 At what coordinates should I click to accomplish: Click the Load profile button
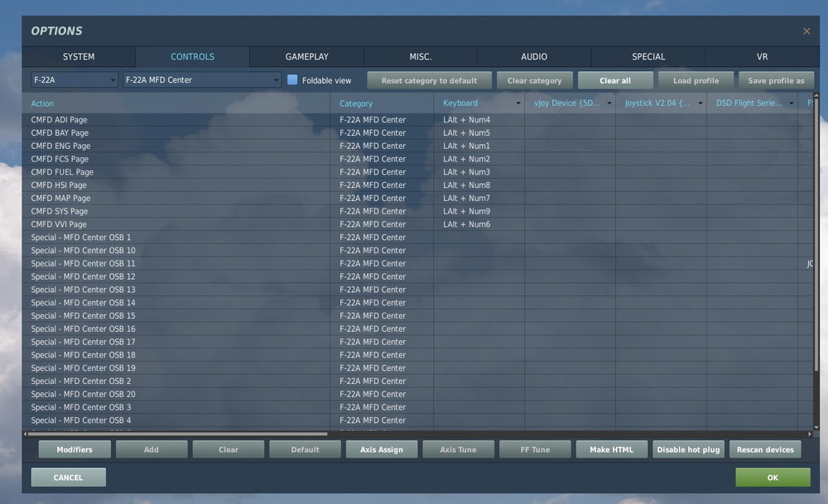pos(696,81)
